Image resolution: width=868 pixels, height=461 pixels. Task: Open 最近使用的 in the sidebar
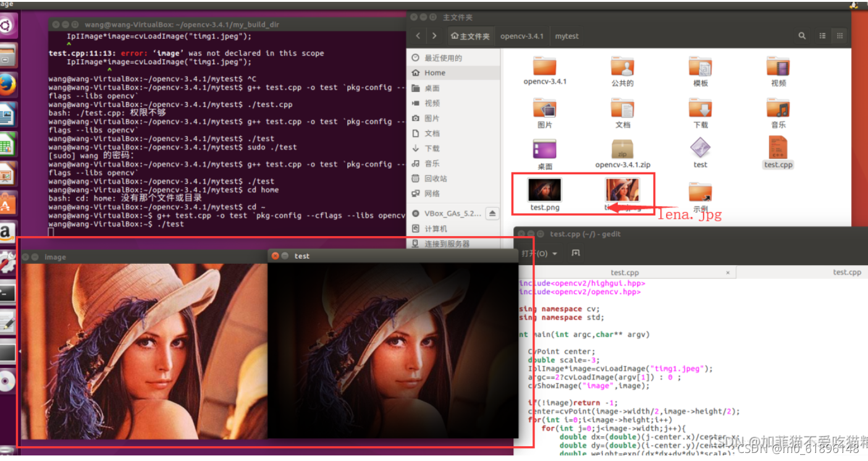454,58
